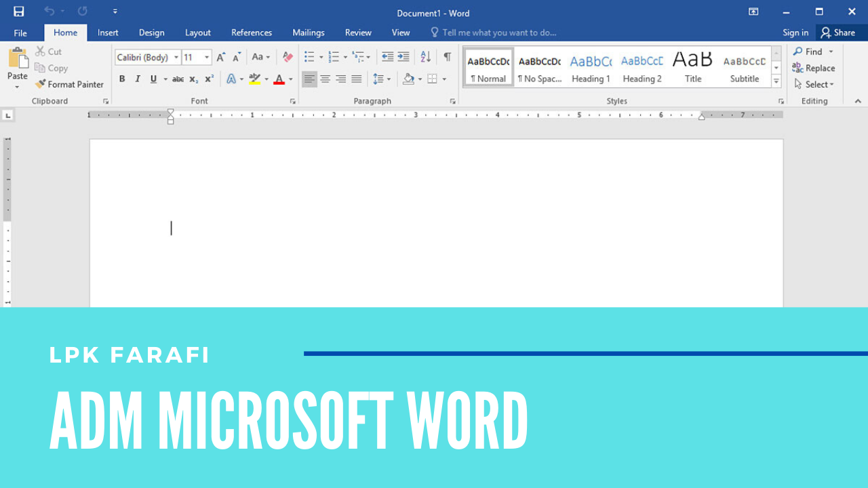868x488 pixels.
Task: Switch to the Layout tab
Action: point(198,33)
